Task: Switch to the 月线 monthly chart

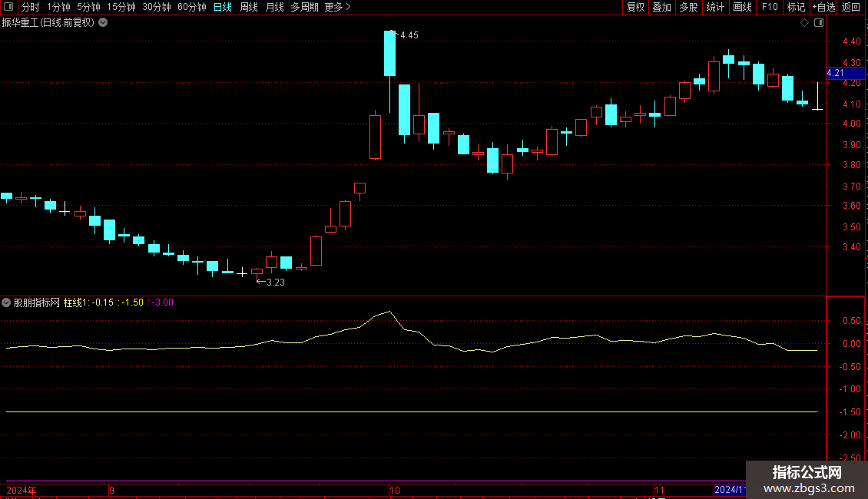Action: pyautogui.click(x=274, y=7)
